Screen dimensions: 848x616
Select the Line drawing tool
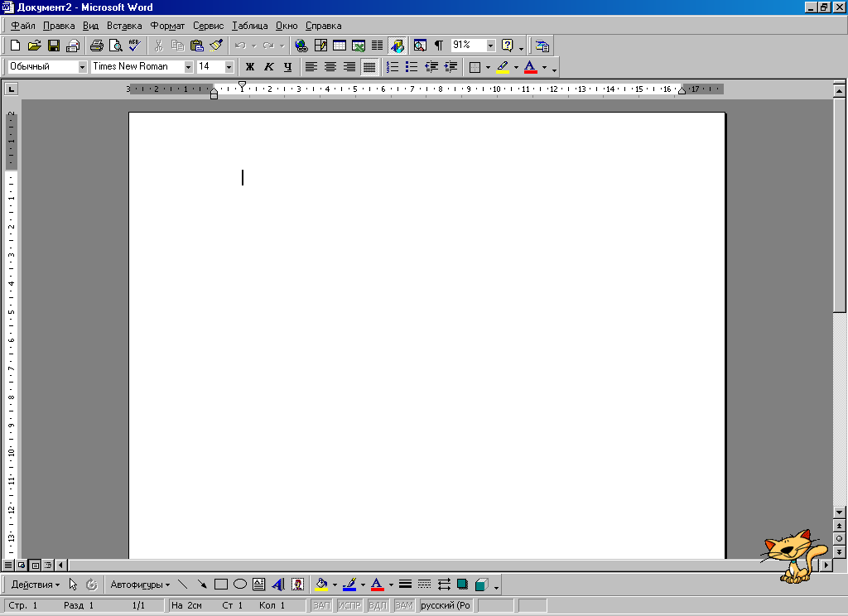(183, 585)
